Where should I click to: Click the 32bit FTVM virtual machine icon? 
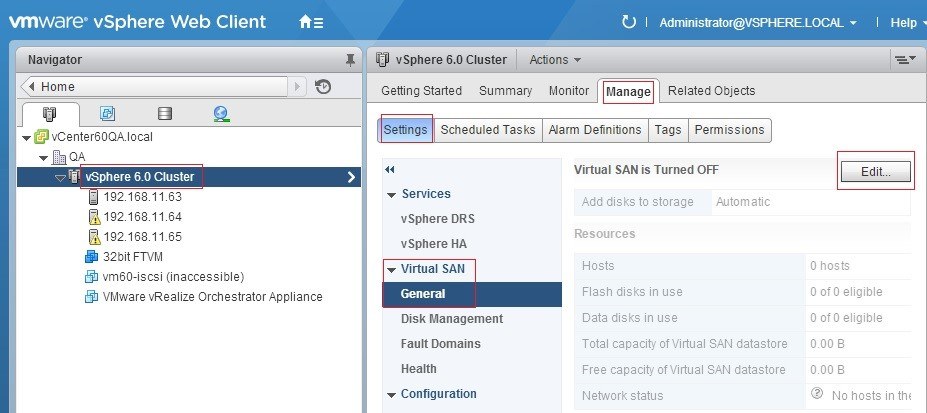[x=92, y=257]
